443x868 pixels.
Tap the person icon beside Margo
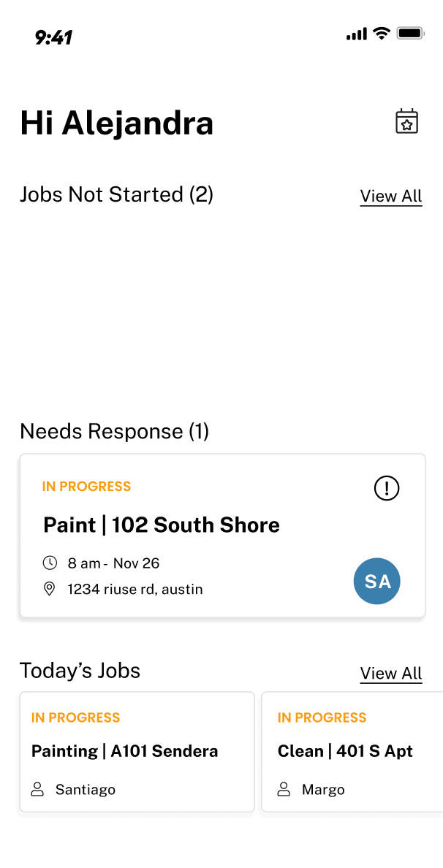coord(284,789)
